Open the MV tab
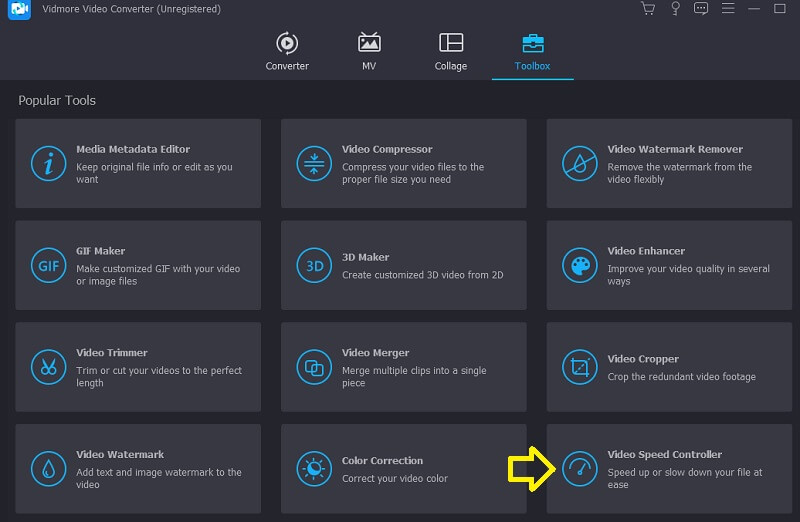Viewport: 800px width, 522px height. point(369,52)
